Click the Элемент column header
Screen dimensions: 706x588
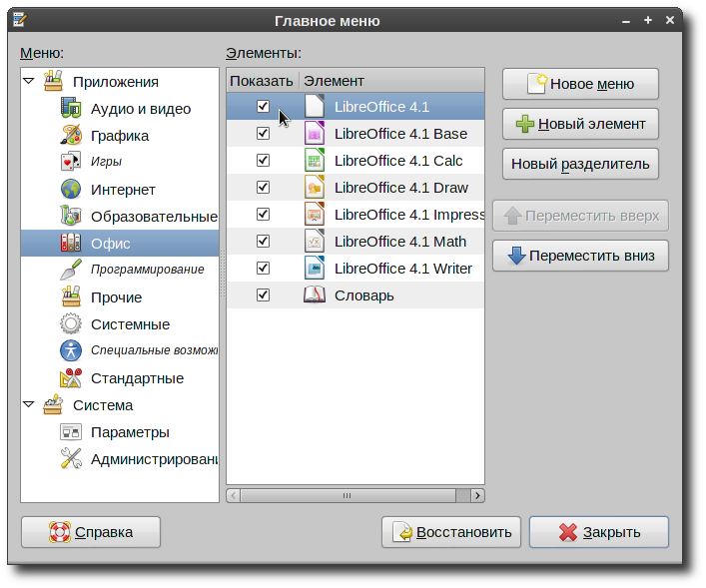coord(391,81)
